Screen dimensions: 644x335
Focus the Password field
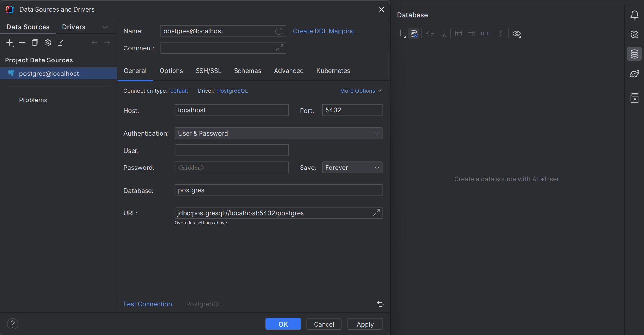point(232,167)
